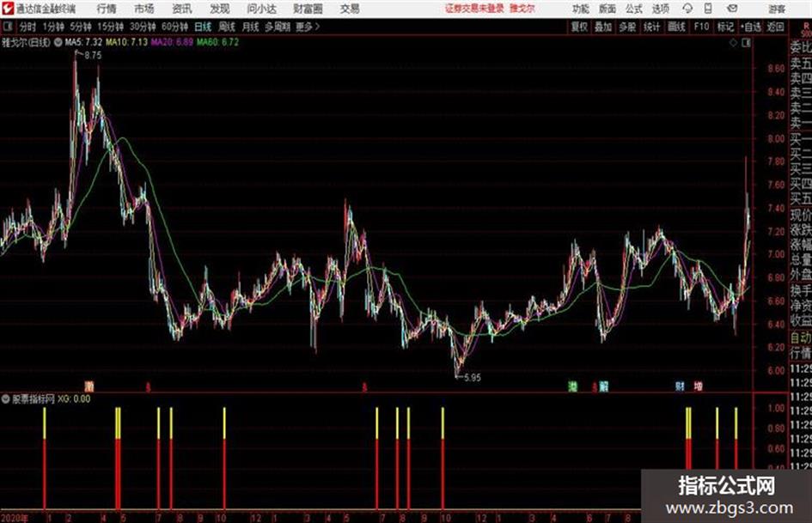Click the 叠加 overlay button
The height and width of the screenshot is (523, 812).
(603, 27)
